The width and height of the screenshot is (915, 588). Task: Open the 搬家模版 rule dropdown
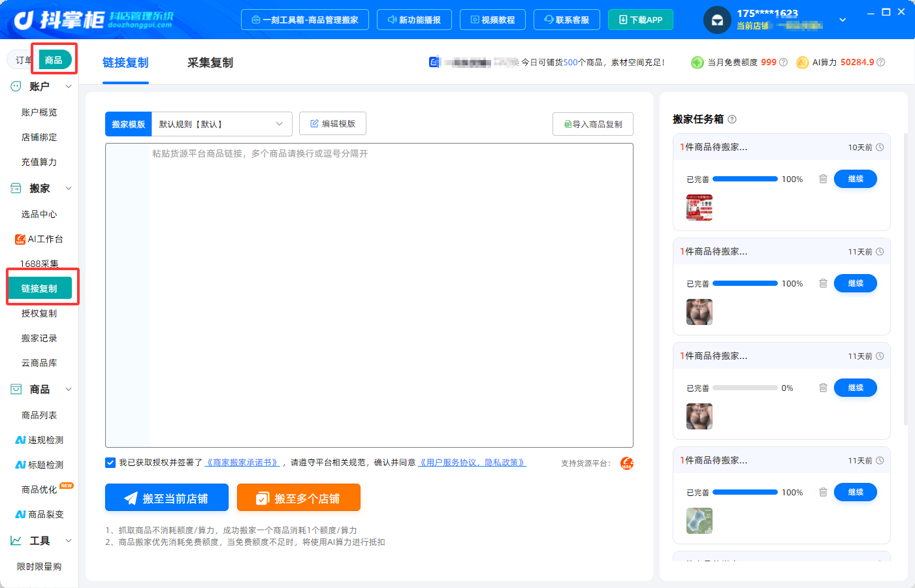click(221, 124)
